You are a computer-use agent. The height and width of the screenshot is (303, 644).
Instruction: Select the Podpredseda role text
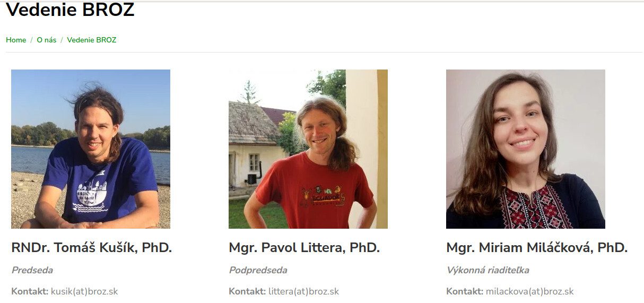[x=258, y=270]
